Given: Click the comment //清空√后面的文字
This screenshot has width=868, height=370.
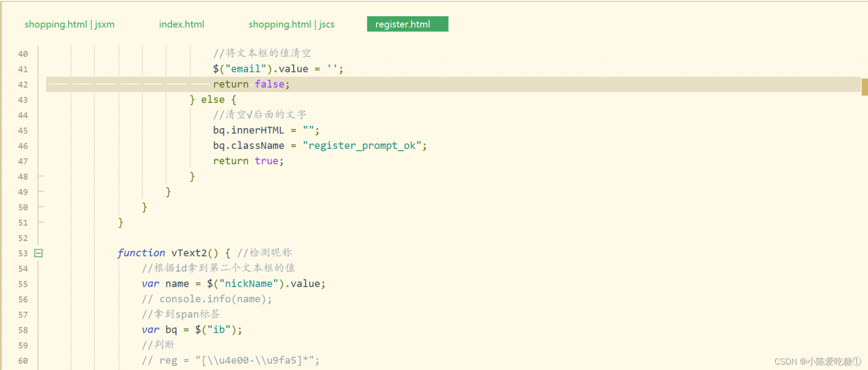Looking at the screenshot, I should click(260, 115).
